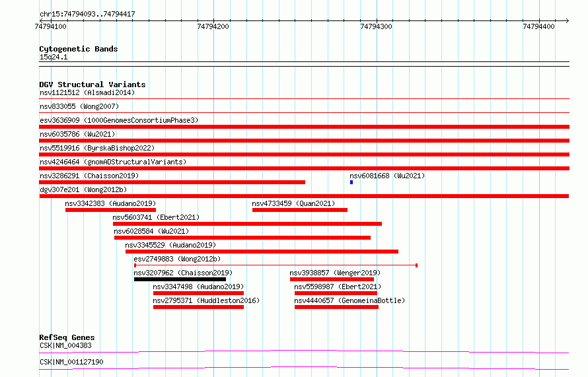Click the esv3636909 (1000GenomesConsortiumPhase3) text label
Image resolution: width=588 pixels, height=377 pixels.
tap(119, 120)
